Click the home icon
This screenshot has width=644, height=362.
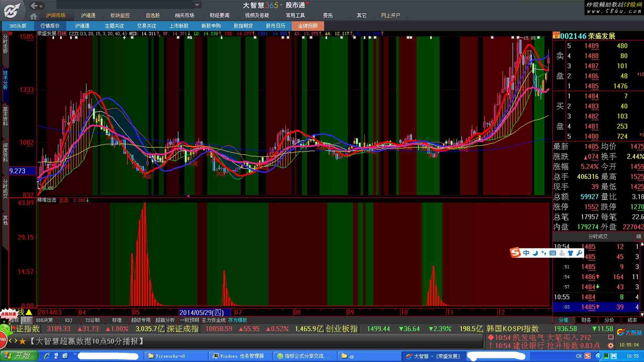point(33,16)
